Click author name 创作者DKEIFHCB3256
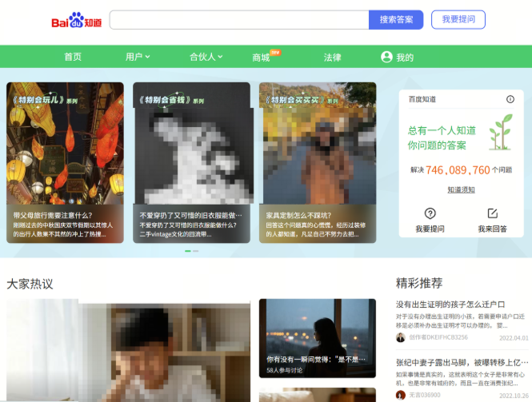 pos(438,337)
